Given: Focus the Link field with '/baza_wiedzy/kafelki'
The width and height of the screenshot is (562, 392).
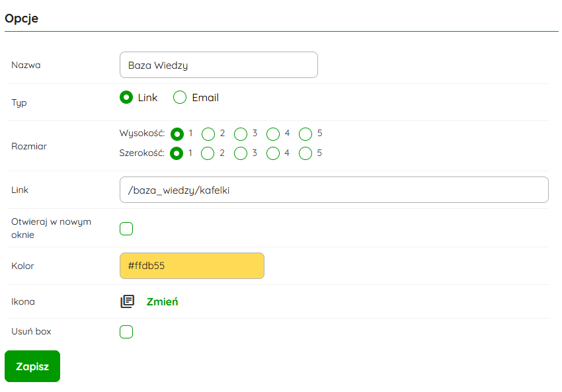Looking at the screenshot, I should click(x=334, y=190).
